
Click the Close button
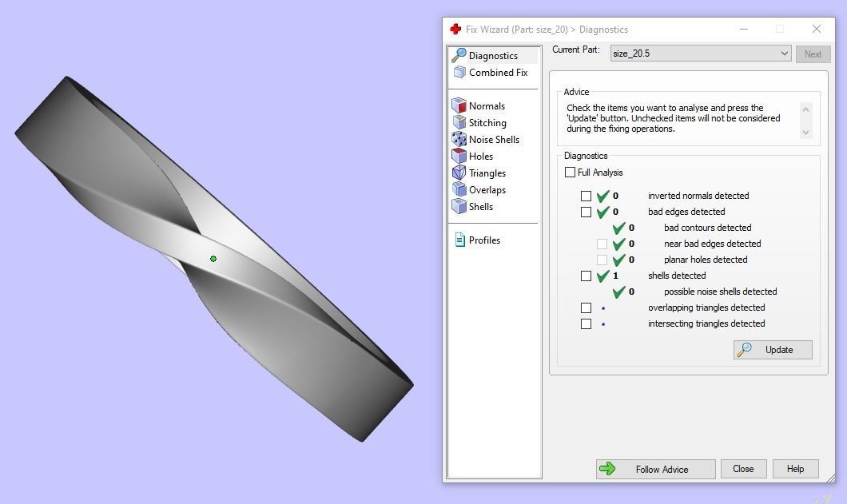coord(743,469)
